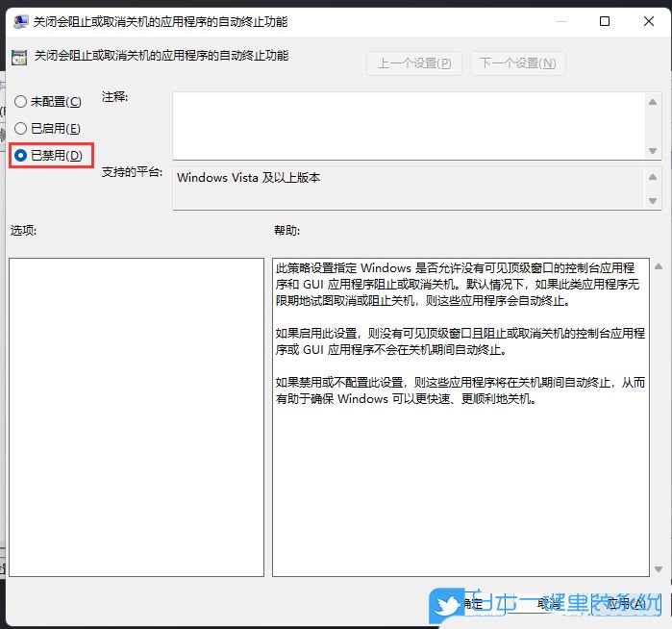Click the policy setting icon beside the heading
Image resolution: width=672 pixels, height=629 pixels.
(19, 58)
